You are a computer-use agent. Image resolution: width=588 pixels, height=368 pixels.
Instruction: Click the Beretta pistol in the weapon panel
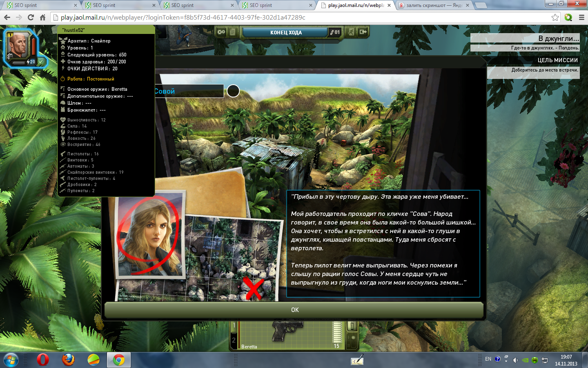pos(288,332)
